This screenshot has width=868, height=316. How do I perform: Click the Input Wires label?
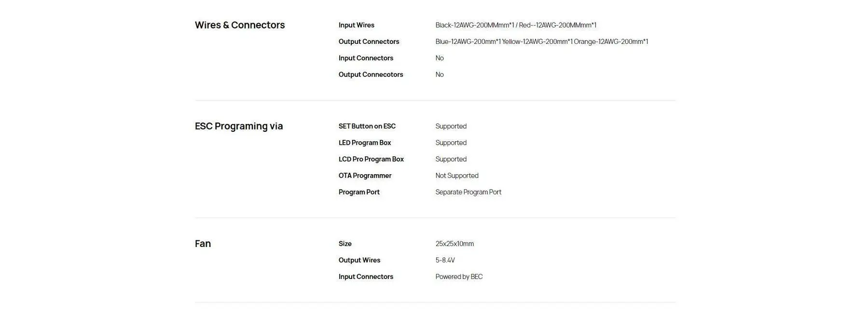(x=357, y=25)
